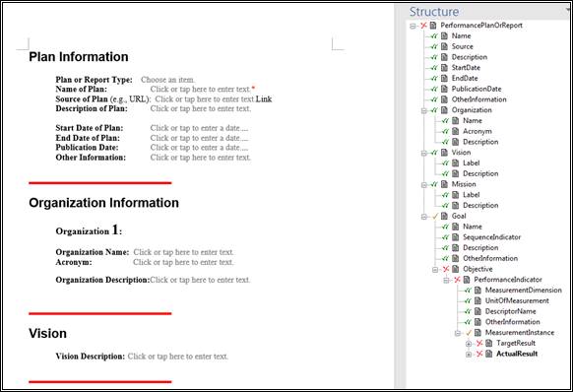Click red X validation mark beside Objective
The width and height of the screenshot is (573, 392).
(446, 269)
